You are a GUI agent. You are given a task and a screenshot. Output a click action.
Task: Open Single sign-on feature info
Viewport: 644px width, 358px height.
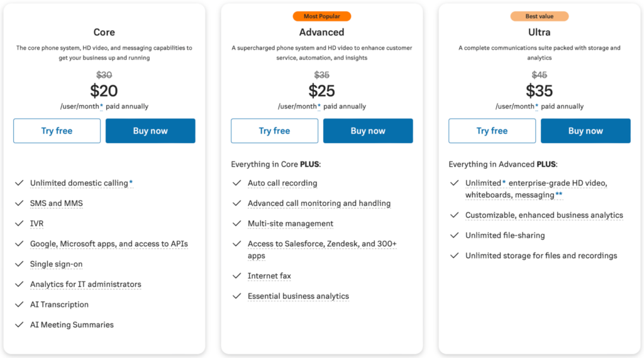pos(56,264)
